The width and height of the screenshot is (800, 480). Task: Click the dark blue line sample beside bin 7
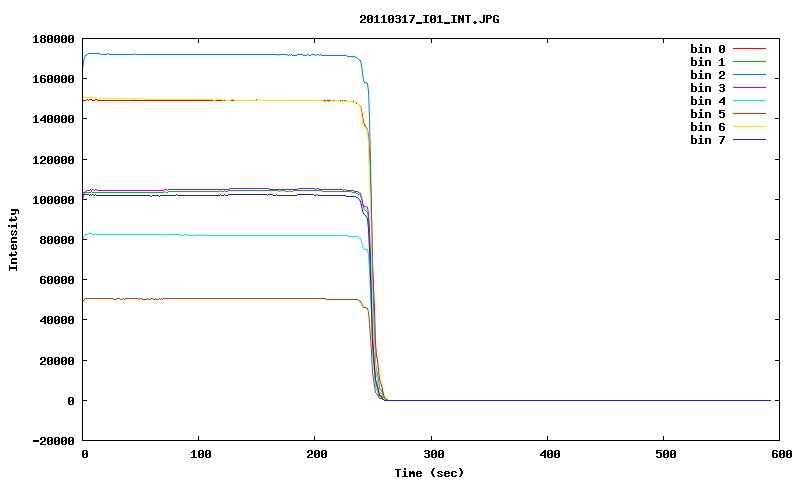coord(749,140)
